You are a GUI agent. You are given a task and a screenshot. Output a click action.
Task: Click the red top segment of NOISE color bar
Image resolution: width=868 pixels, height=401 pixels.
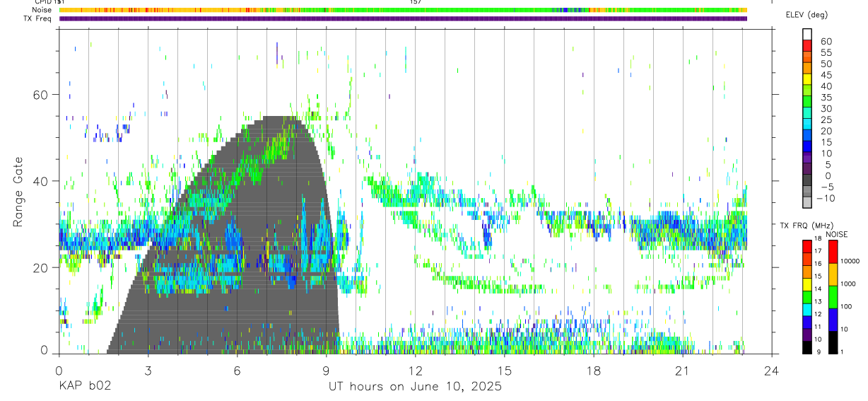(833, 252)
